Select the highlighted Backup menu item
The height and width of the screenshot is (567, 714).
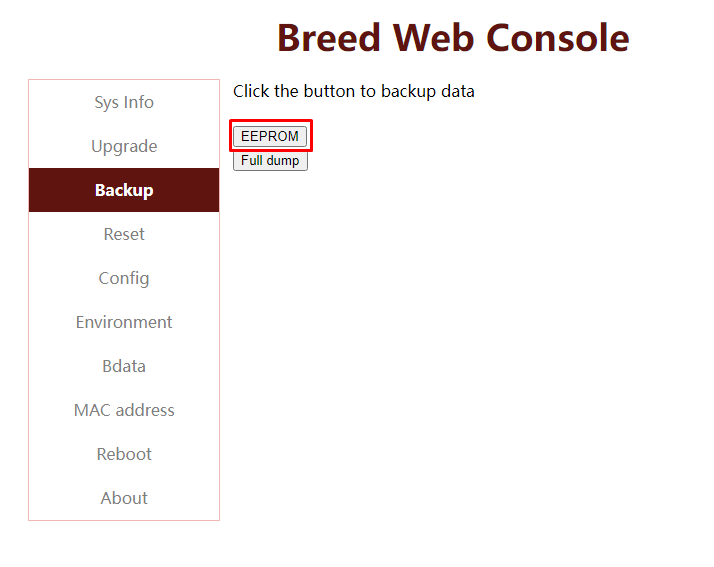tap(124, 190)
